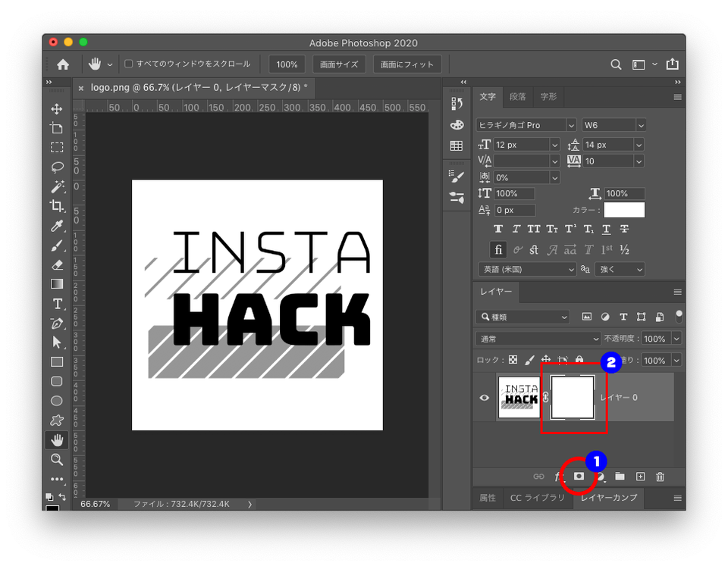Select the Move tool
This screenshot has width=728, height=566.
(x=57, y=109)
